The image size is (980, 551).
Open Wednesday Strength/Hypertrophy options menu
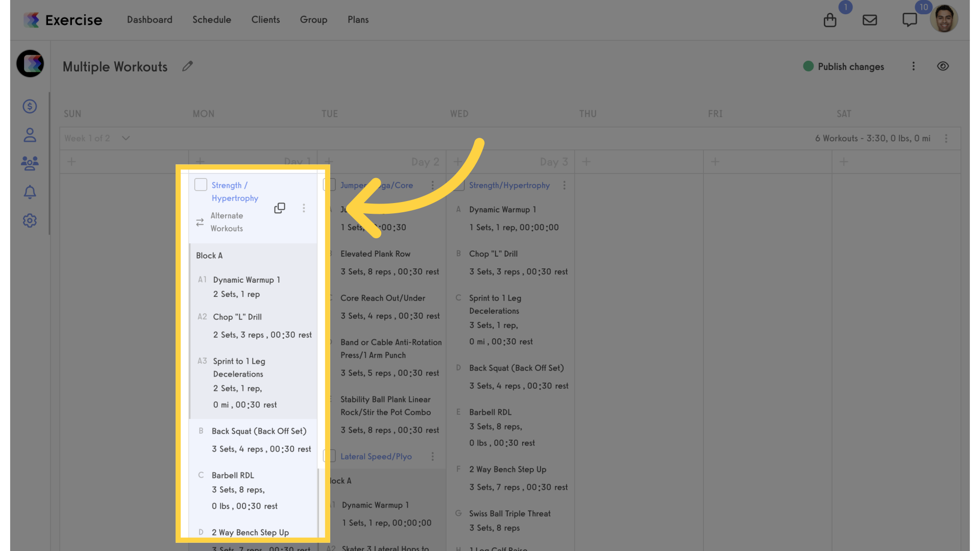565,185
